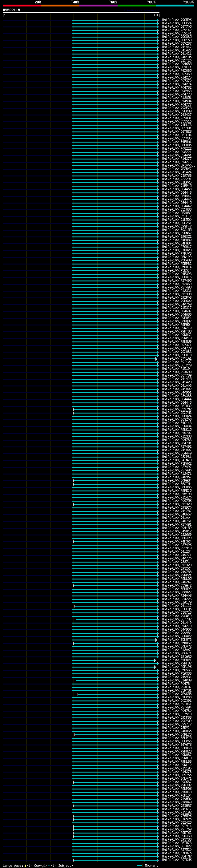The width and height of the screenshot is (197, 868).
Task: Open hit UniRef100_Q43437
Action: (176, 115)
